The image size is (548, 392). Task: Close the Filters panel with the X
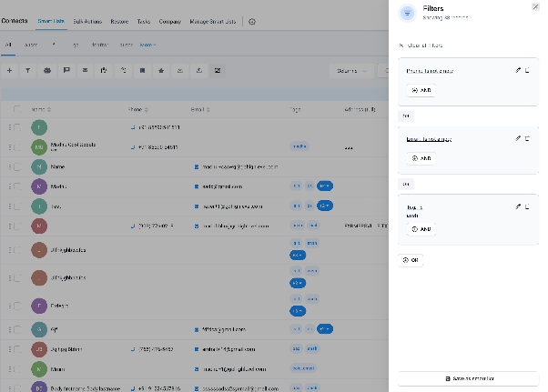click(x=535, y=6)
